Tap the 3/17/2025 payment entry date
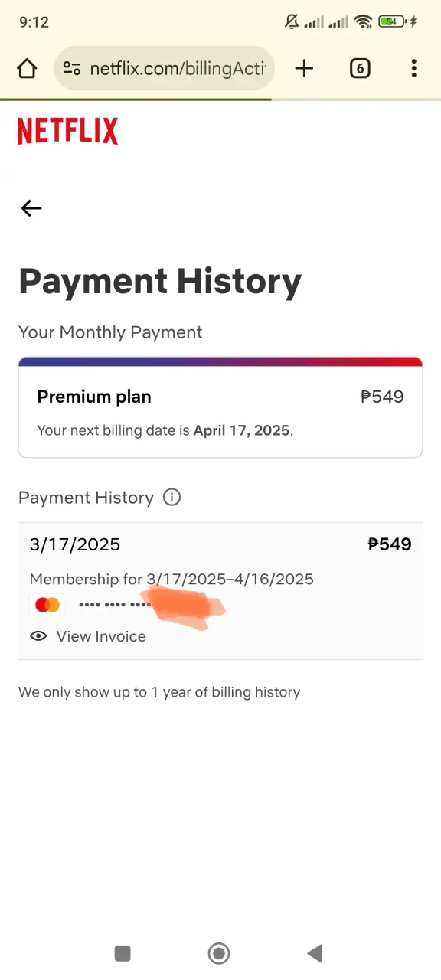Viewport: 441px width, 980px height. point(75,544)
